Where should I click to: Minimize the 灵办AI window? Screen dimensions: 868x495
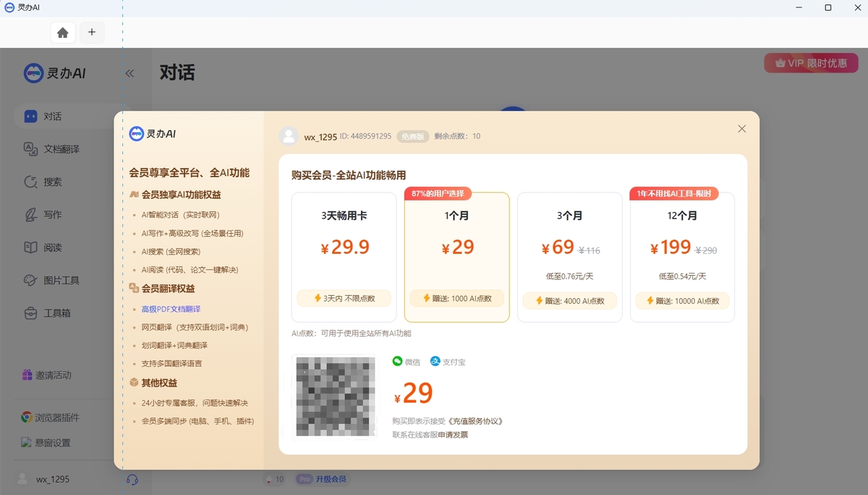(x=799, y=7)
